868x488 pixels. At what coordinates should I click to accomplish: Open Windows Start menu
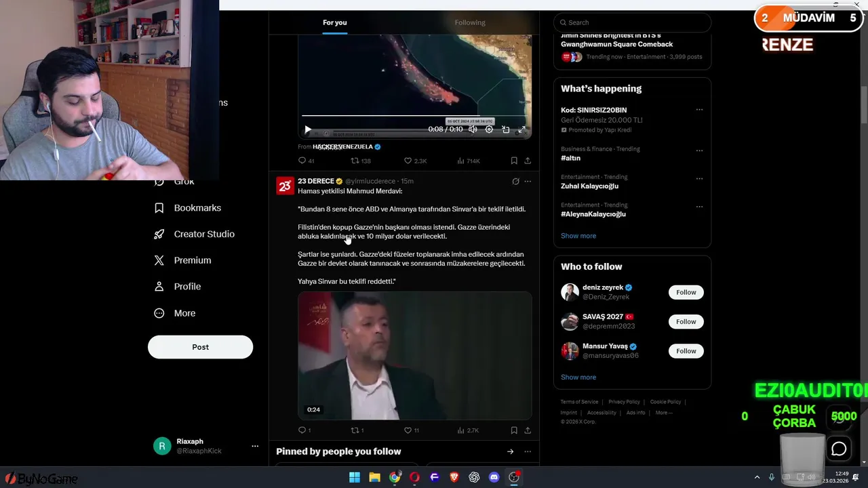click(x=355, y=477)
